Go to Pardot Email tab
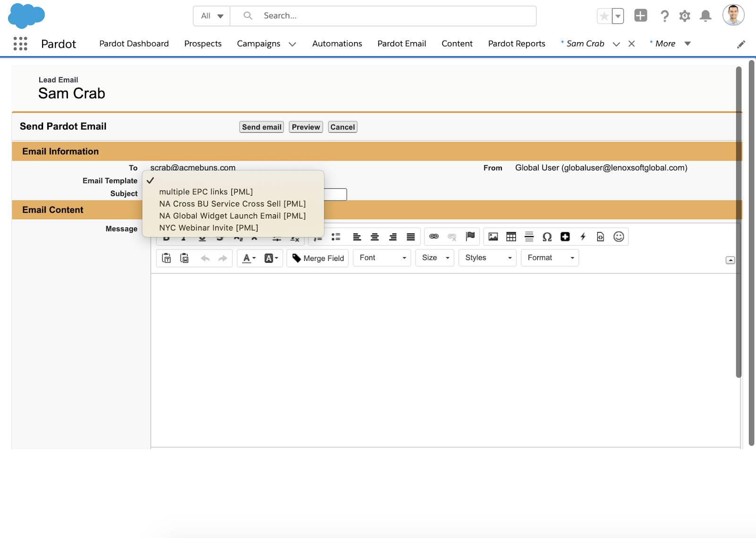The height and width of the screenshot is (538, 756). (402, 43)
